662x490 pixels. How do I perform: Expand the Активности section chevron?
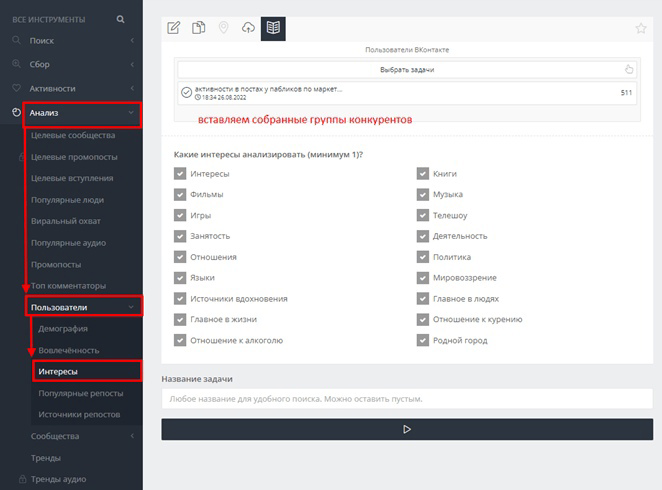132,88
